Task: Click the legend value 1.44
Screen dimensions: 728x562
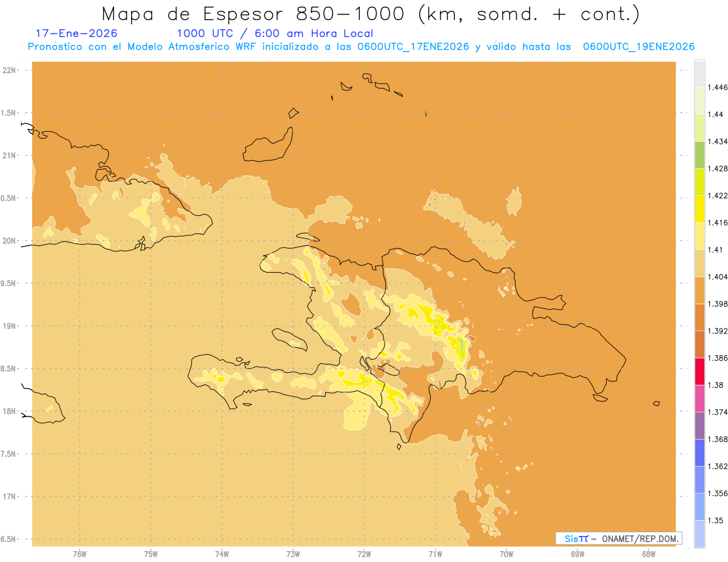Action: 715,114
